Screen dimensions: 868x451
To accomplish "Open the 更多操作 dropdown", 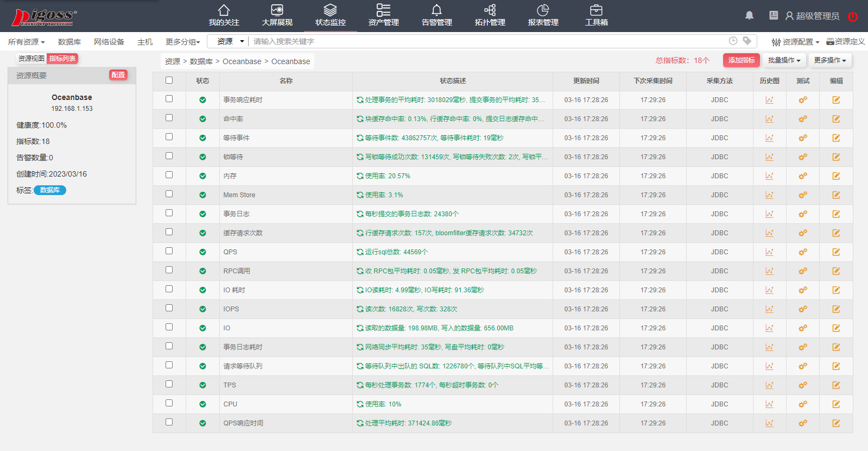I will pos(830,60).
